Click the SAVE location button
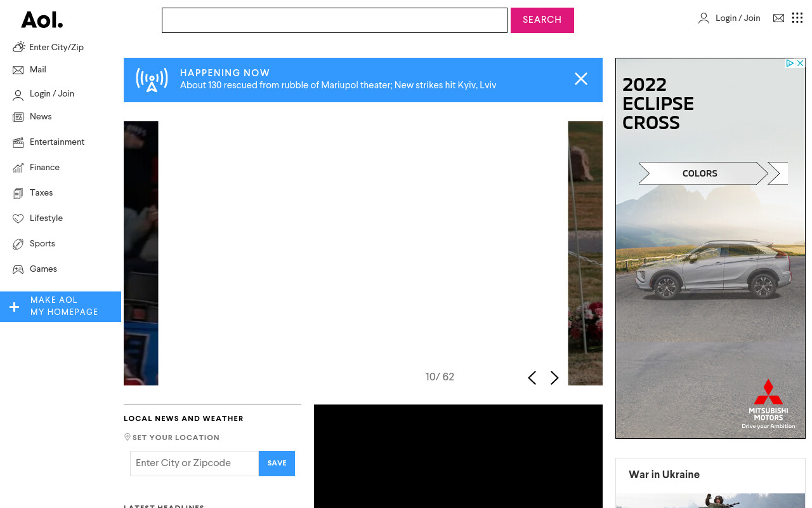 click(x=277, y=464)
